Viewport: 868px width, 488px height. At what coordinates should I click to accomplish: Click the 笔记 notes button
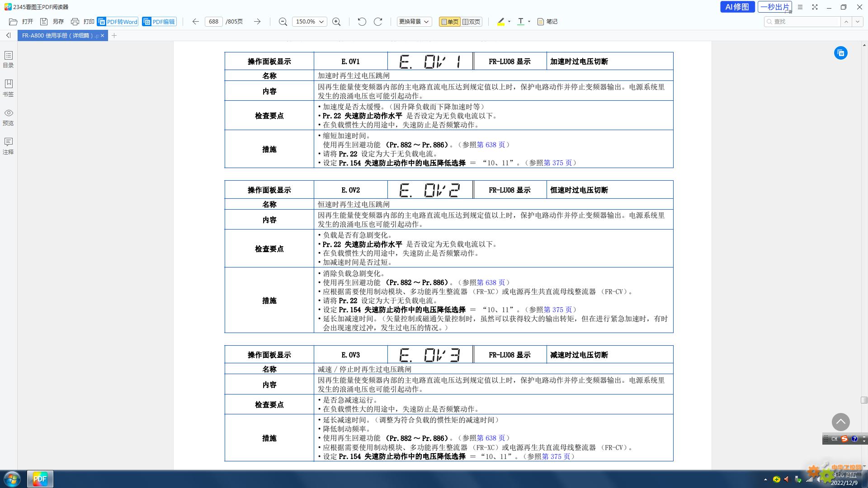547,22
